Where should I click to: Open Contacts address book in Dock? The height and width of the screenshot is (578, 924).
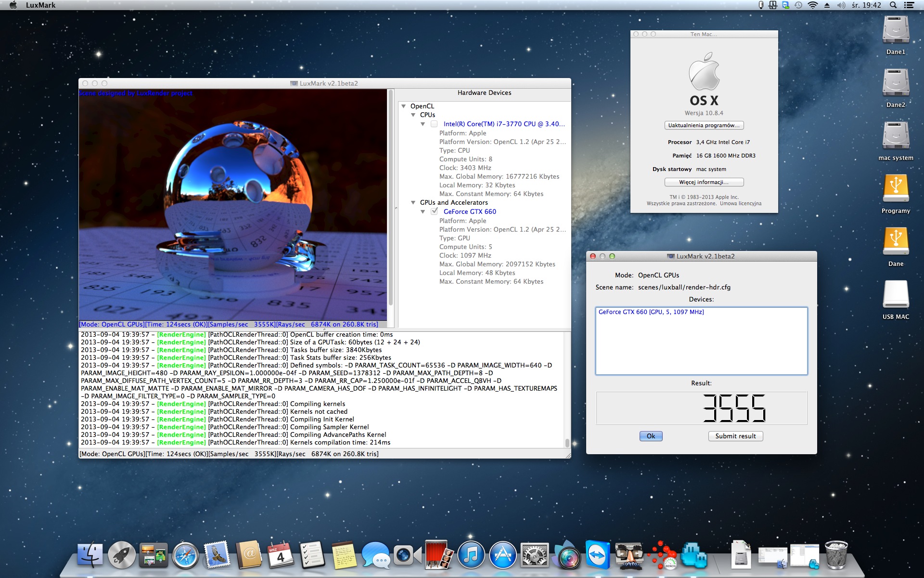click(x=249, y=555)
